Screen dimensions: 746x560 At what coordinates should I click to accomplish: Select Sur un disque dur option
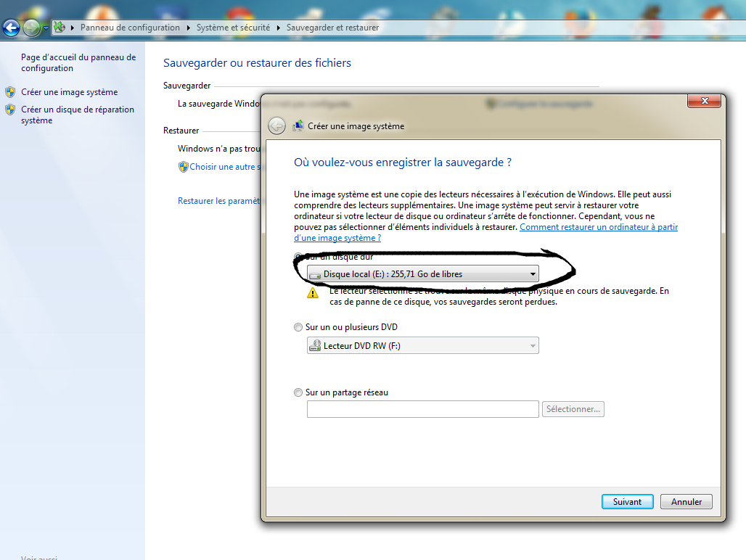click(298, 258)
